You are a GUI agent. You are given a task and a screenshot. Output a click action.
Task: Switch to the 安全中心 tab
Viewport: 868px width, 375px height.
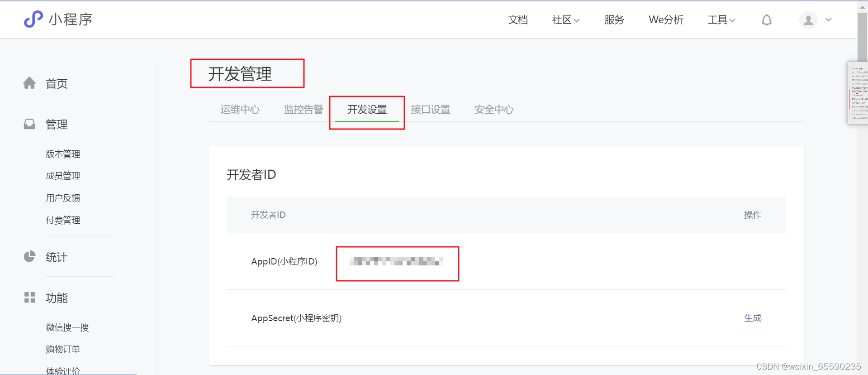(494, 109)
